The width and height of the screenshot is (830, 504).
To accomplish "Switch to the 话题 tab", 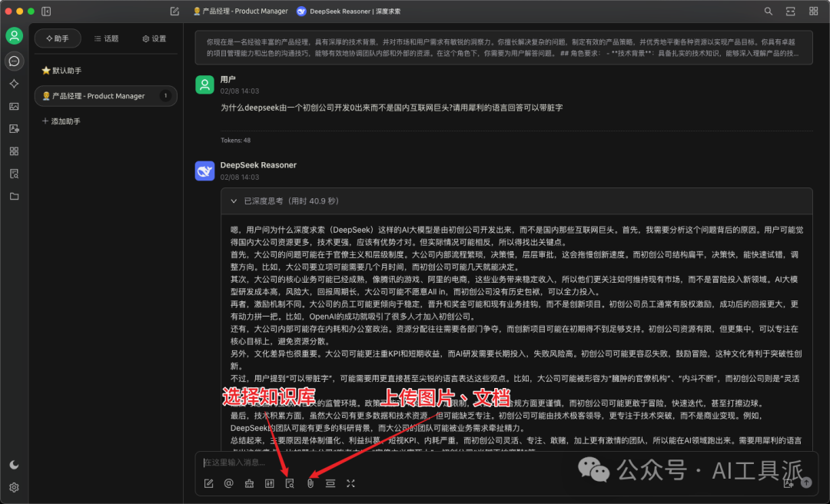I will coord(106,38).
